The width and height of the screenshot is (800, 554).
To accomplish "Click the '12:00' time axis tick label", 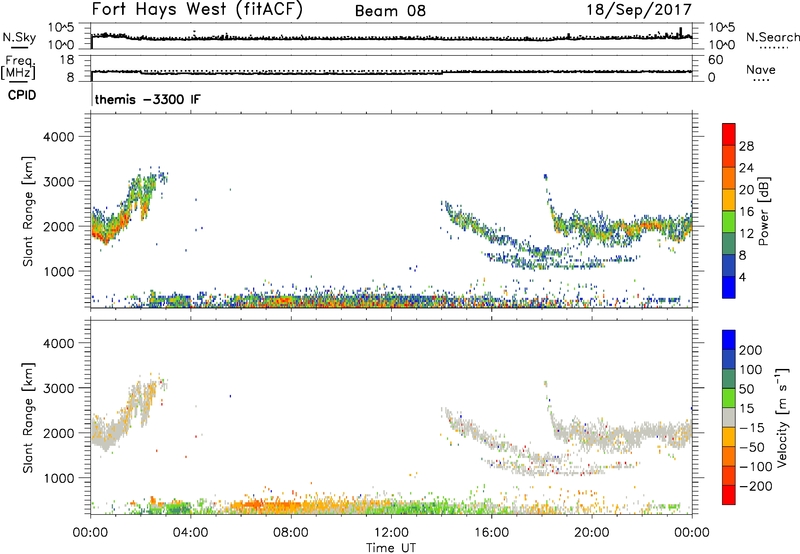I will 391,533.
